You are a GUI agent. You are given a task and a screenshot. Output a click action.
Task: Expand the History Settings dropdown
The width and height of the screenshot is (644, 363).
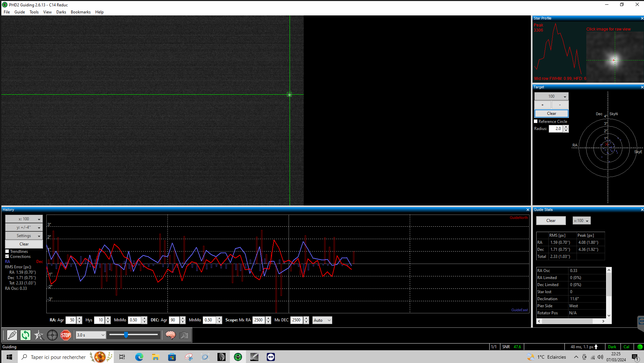pyautogui.click(x=24, y=236)
